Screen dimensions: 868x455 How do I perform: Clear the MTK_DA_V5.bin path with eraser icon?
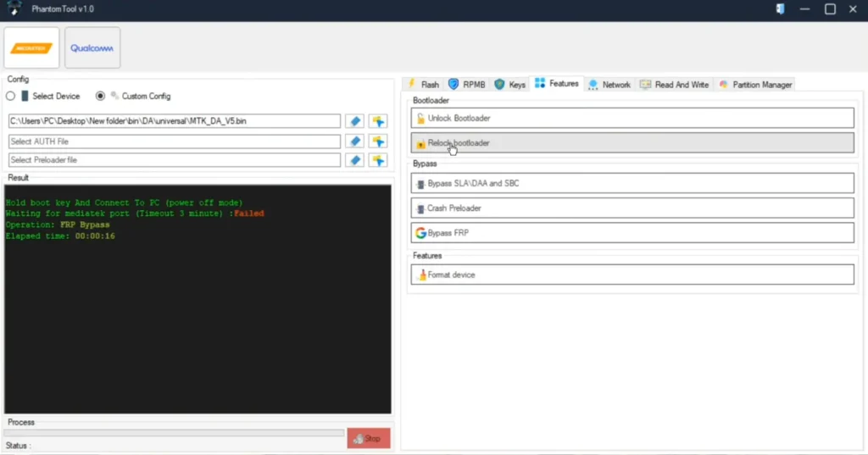pyautogui.click(x=355, y=121)
